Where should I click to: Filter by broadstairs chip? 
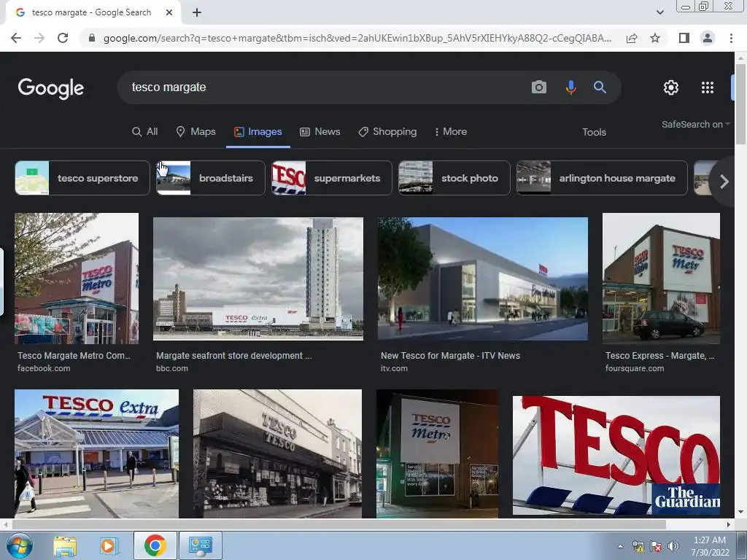coord(211,178)
